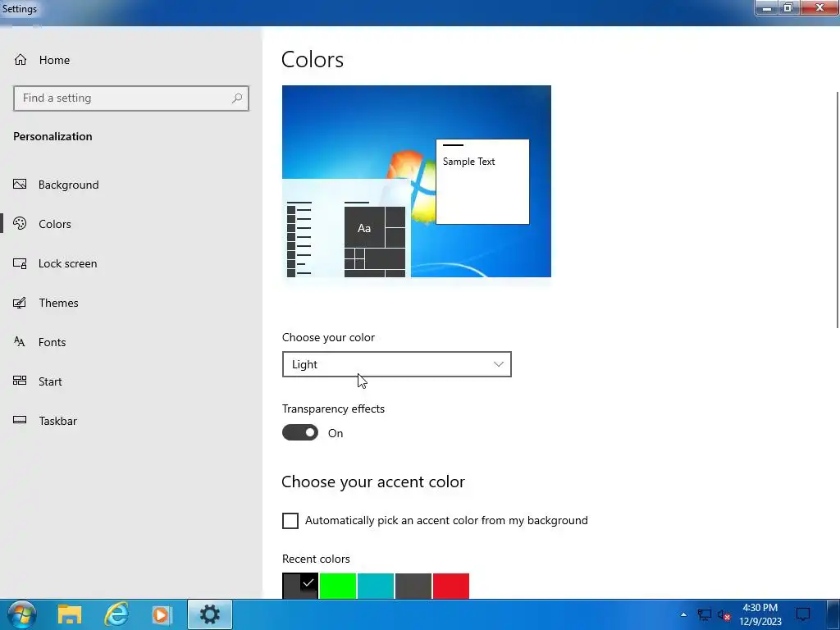Click the Settings gear taskbar button
This screenshot has width=840, height=630.
pyautogui.click(x=210, y=614)
